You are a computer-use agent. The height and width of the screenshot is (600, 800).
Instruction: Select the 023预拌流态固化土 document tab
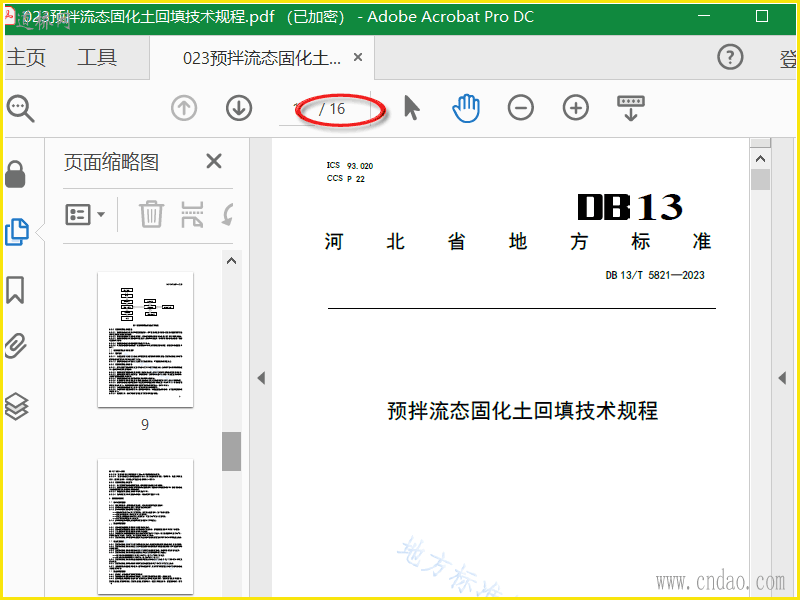pos(262,58)
